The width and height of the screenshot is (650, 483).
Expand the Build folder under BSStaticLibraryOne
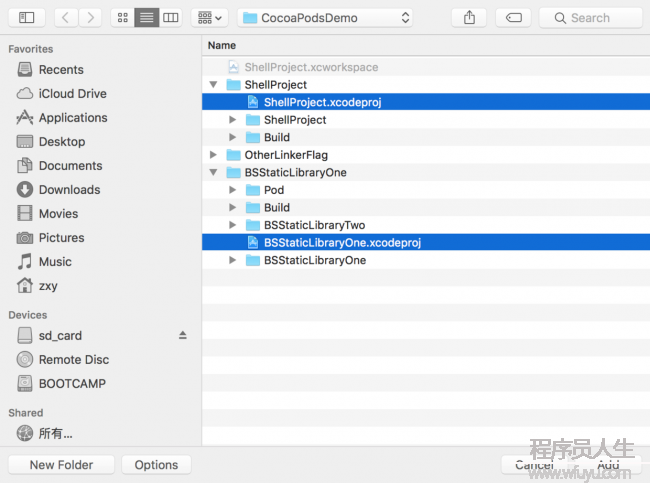pyautogui.click(x=233, y=207)
